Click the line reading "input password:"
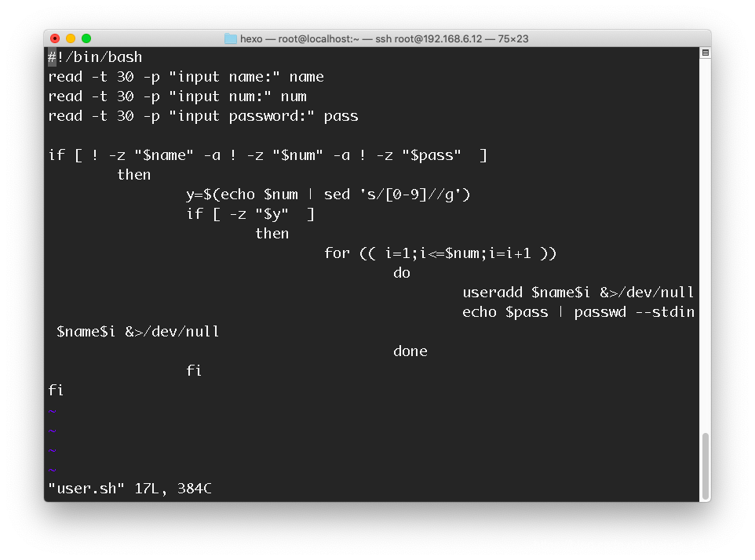The height and width of the screenshot is (560, 755). 203,116
